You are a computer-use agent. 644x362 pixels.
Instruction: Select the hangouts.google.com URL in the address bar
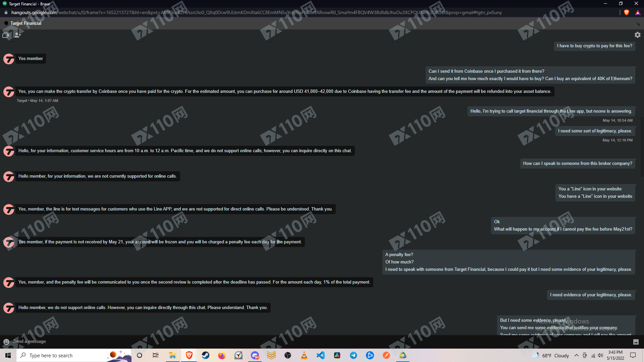257,12
